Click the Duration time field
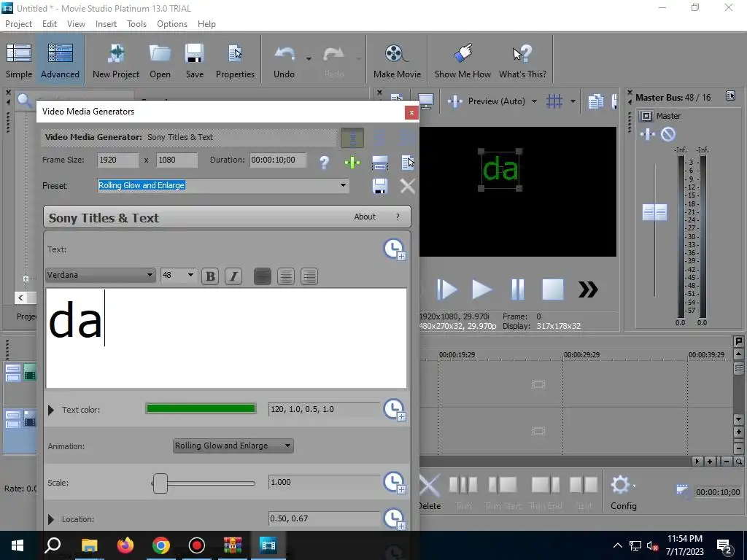747x560 pixels. click(x=278, y=160)
